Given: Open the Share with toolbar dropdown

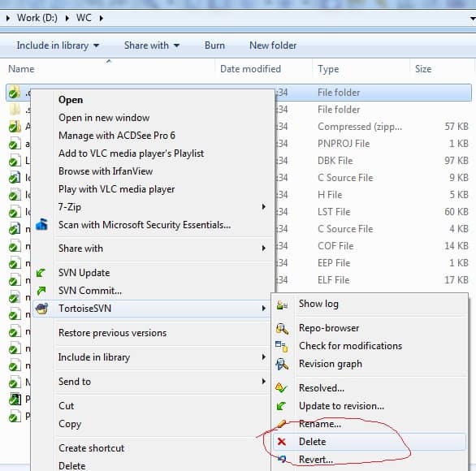Looking at the screenshot, I should (152, 45).
